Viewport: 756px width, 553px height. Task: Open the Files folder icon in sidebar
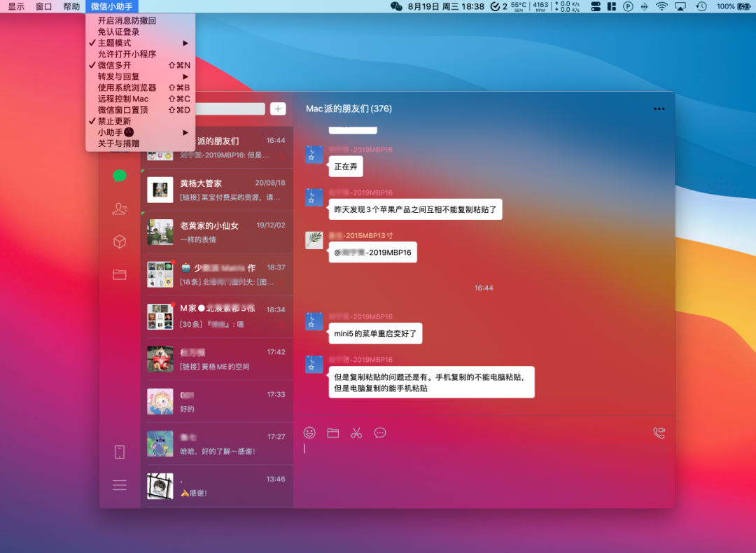click(x=120, y=274)
